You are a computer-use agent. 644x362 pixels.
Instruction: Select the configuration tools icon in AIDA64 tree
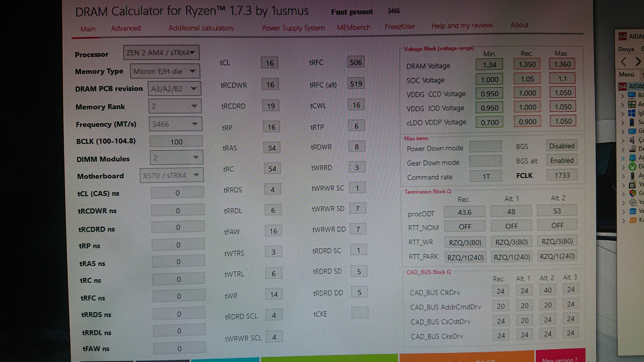click(x=633, y=202)
